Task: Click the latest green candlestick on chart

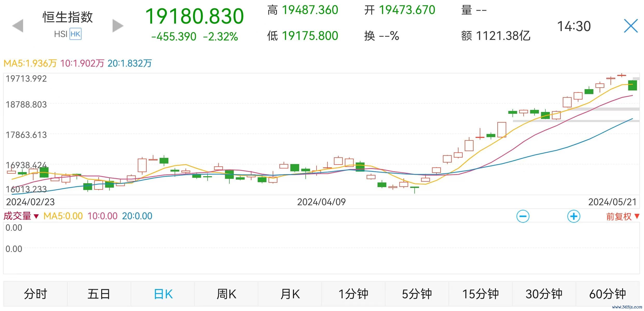Action: [x=632, y=86]
